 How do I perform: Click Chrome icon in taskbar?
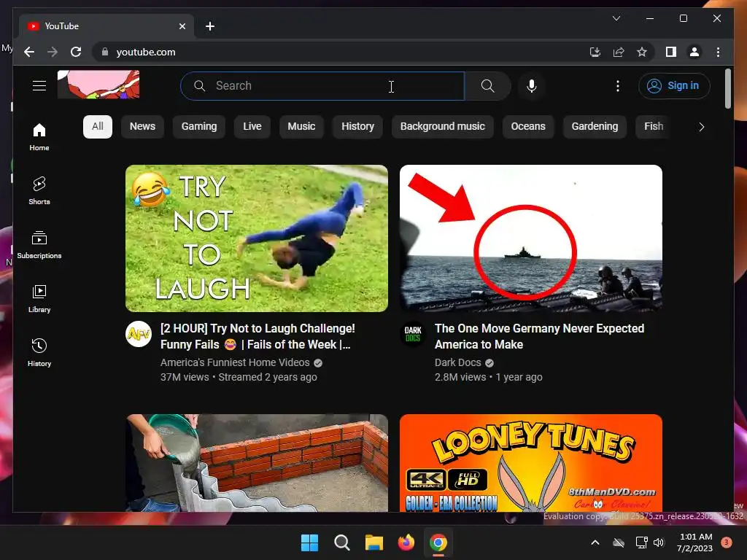point(438,542)
